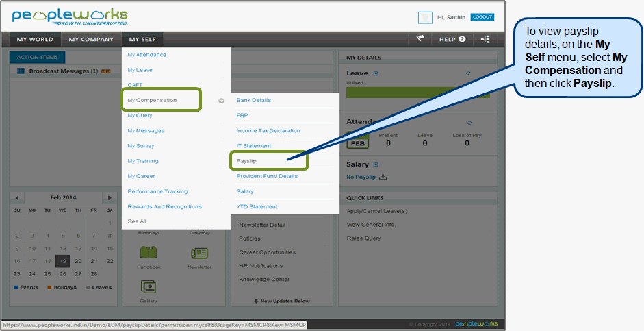This screenshot has width=644, height=331.
Task: Select date 19 in calendar
Action: point(63,261)
